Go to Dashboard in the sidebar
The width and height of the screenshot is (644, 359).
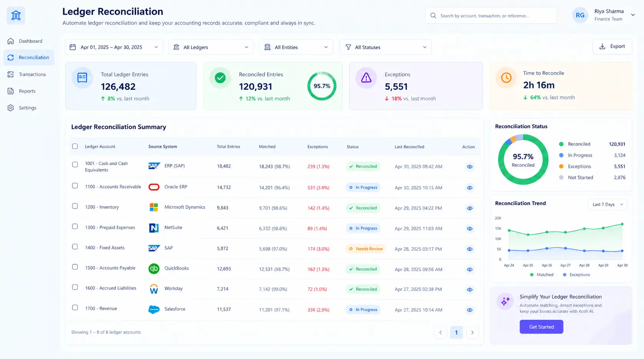pos(29,41)
